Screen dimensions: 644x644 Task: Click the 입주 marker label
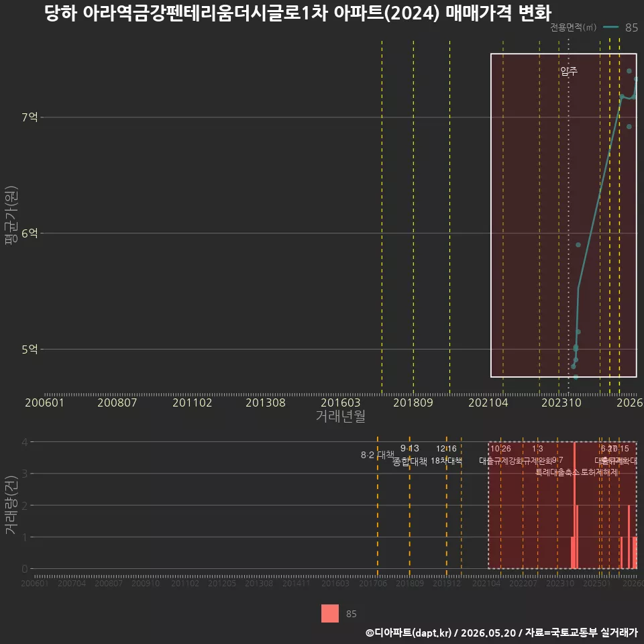tap(570, 71)
